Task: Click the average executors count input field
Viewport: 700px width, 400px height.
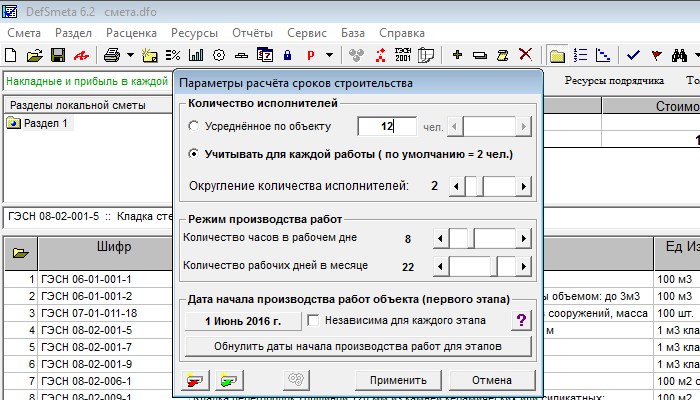Action: click(386, 126)
